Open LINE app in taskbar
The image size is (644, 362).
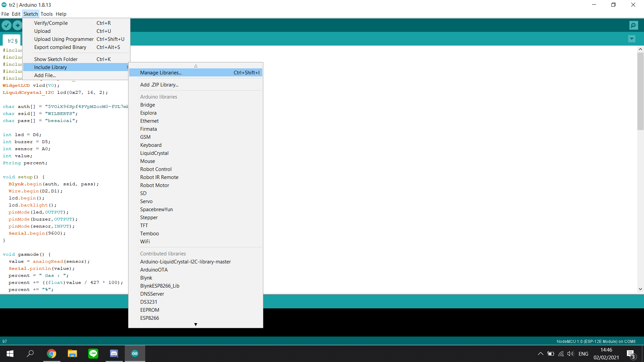(x=93, y=354)
